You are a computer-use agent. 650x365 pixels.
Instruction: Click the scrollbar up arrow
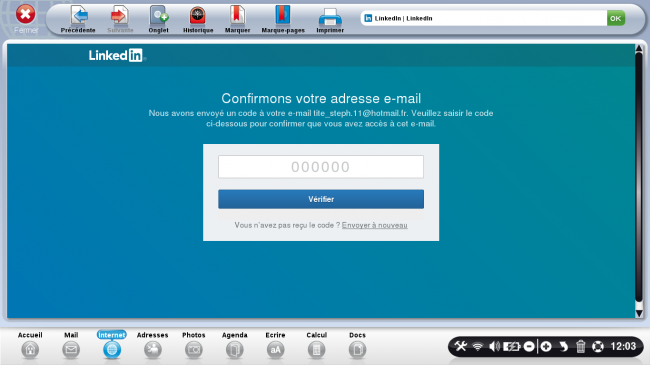[x=639, y=49]
